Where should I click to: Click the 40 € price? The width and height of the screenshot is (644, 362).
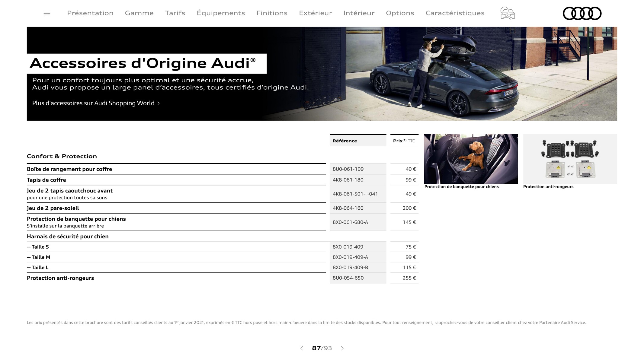411,169
